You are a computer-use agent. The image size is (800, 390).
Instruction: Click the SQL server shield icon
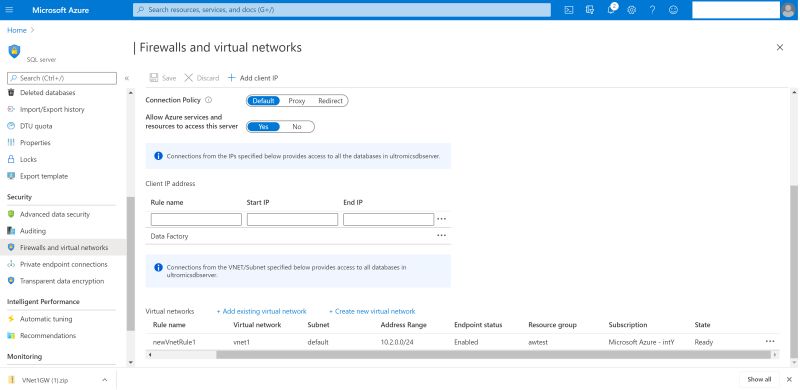(14, 51)
